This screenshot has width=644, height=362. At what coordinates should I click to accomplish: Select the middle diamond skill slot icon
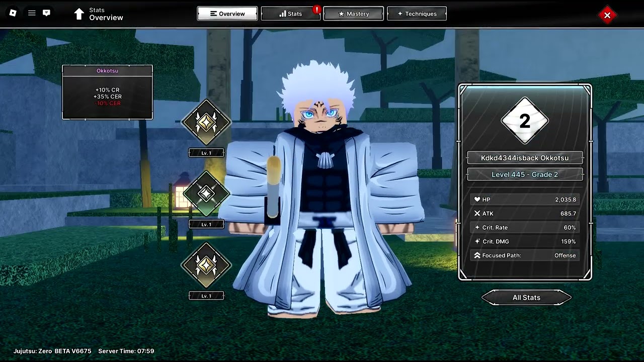pos(206,194)
